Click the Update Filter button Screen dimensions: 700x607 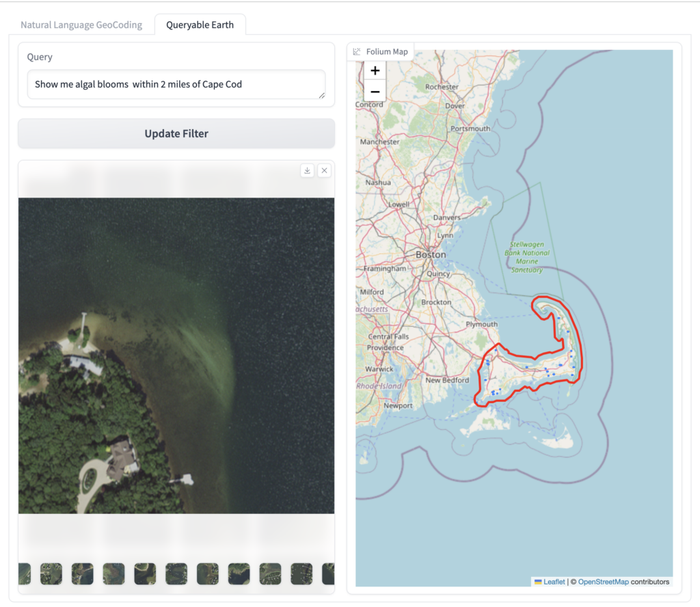[176, 133]
